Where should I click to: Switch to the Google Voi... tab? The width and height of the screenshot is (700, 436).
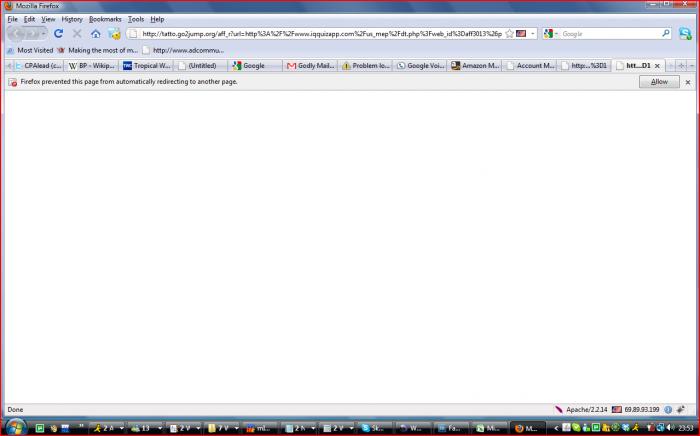(x=420, y=66)
